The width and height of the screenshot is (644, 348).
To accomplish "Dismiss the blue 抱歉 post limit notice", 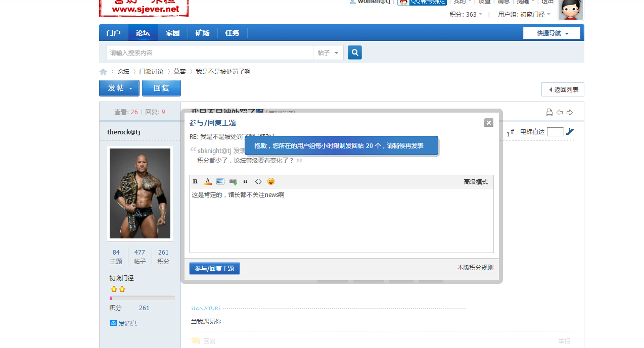I will [341, 145].
